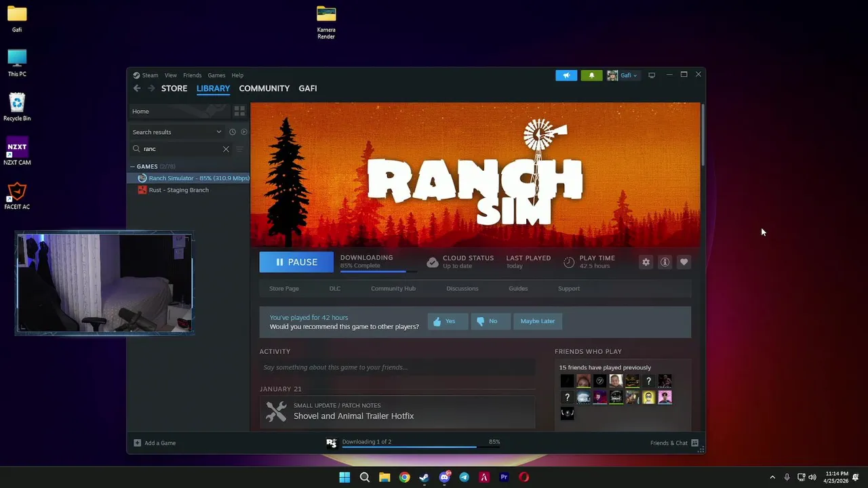868x488 pixels.
Task: Clear the search text with X
Action: 226,149
